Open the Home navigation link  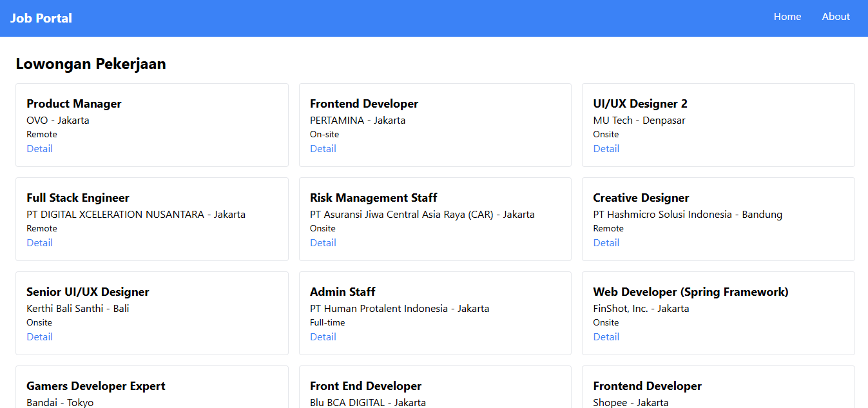pyautogui.click(x=787, y=17)
